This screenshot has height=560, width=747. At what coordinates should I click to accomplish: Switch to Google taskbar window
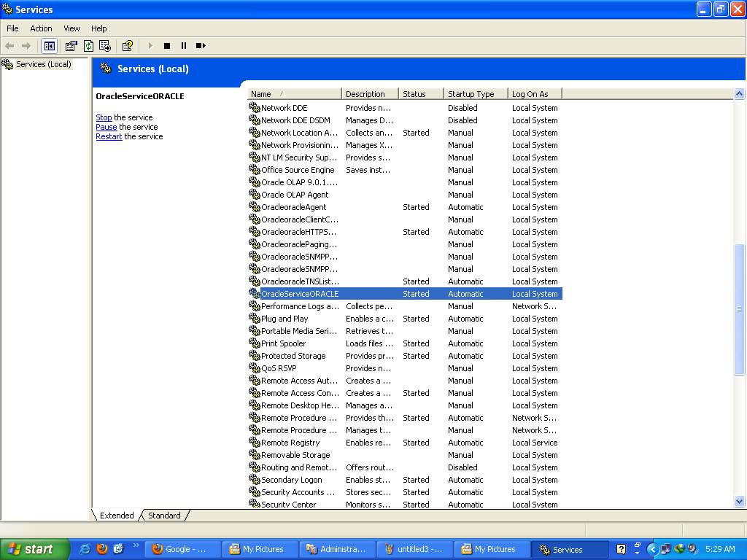tap(182, 549)
